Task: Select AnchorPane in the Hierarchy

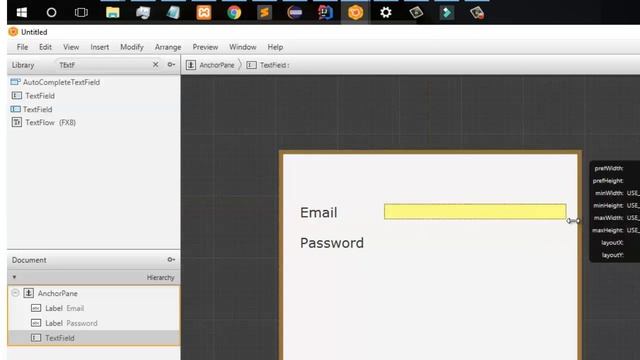Action: [58, 293]
